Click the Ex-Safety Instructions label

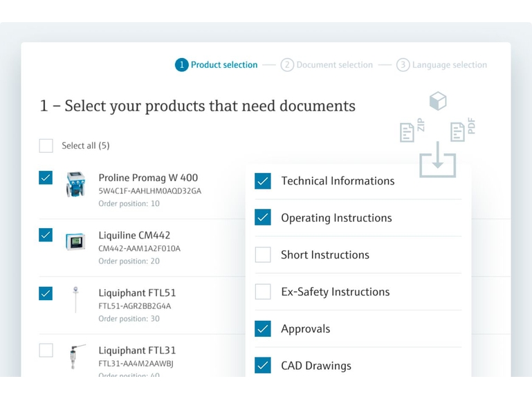click(336, 292)
